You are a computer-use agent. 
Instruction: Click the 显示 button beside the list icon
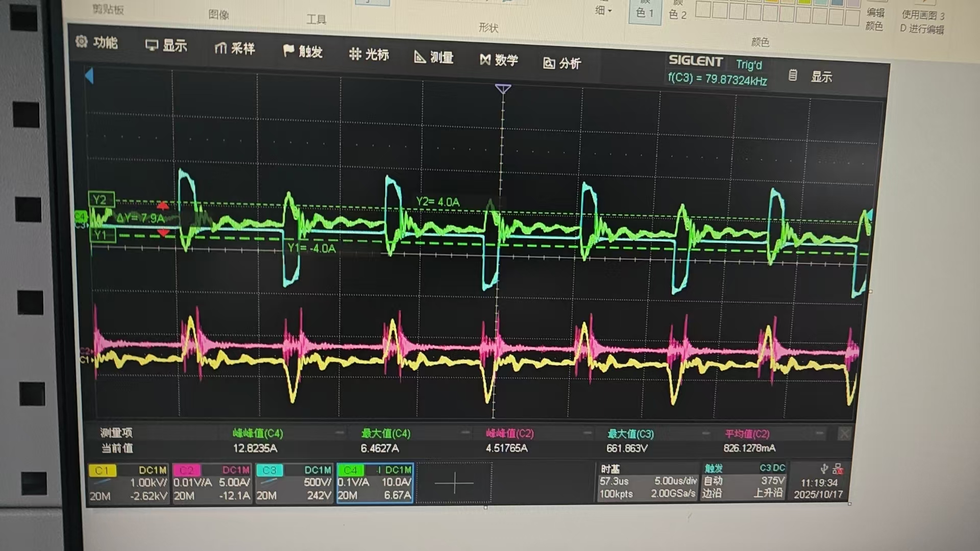822,77
